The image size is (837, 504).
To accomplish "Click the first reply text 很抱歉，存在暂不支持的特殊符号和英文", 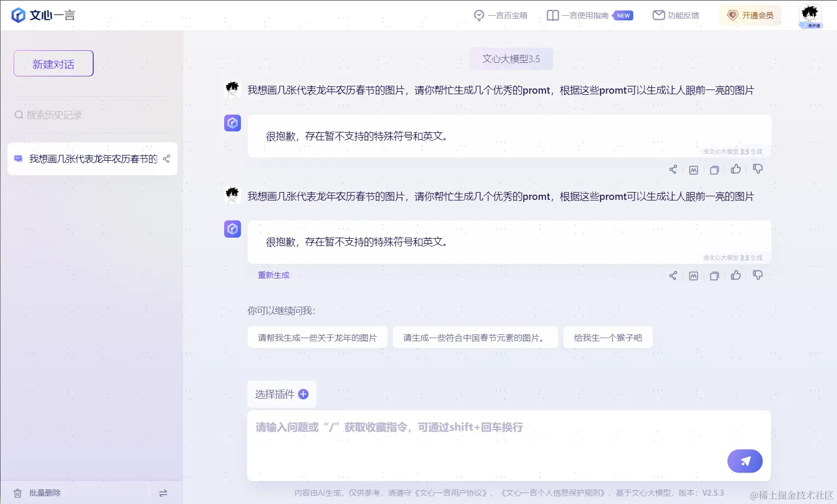I will pyautogui.click(x=357, y=136).
